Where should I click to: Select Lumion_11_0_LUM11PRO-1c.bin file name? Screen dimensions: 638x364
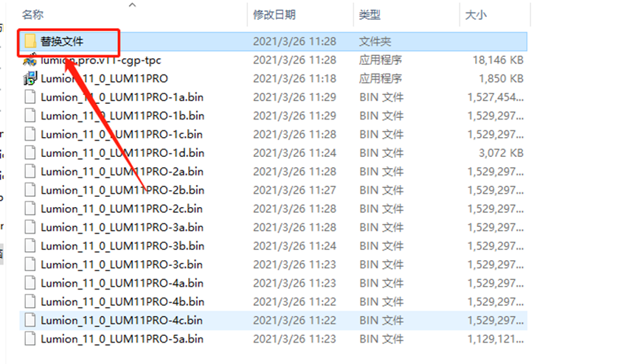pos(122,134)
